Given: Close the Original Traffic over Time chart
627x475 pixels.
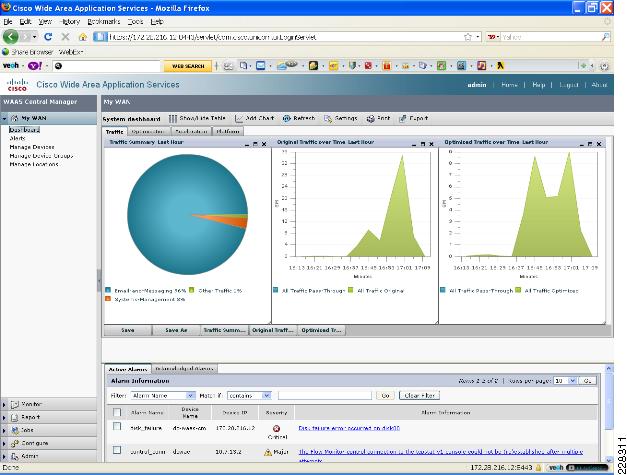Looking at the screenshot, I should point(431,144).
